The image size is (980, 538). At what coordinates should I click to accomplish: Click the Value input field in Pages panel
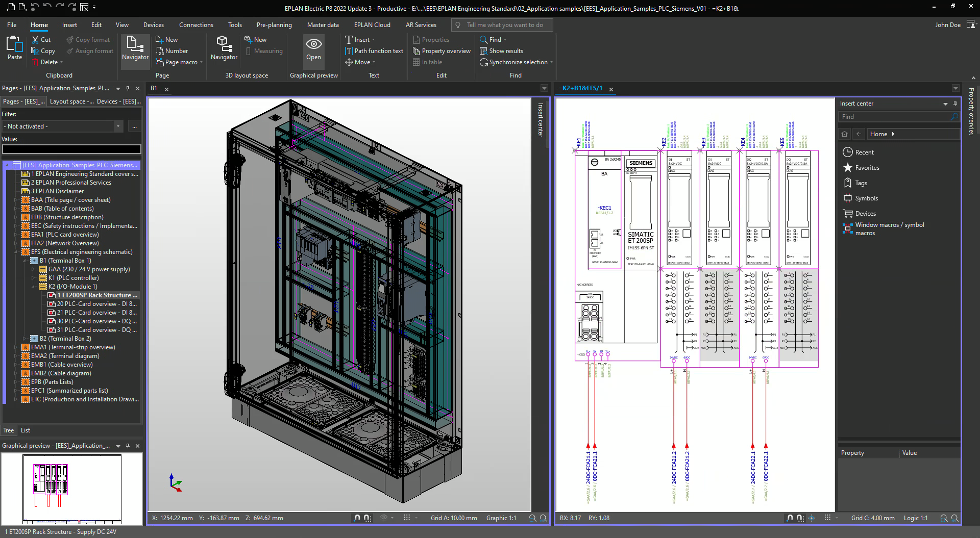point(71,149)
